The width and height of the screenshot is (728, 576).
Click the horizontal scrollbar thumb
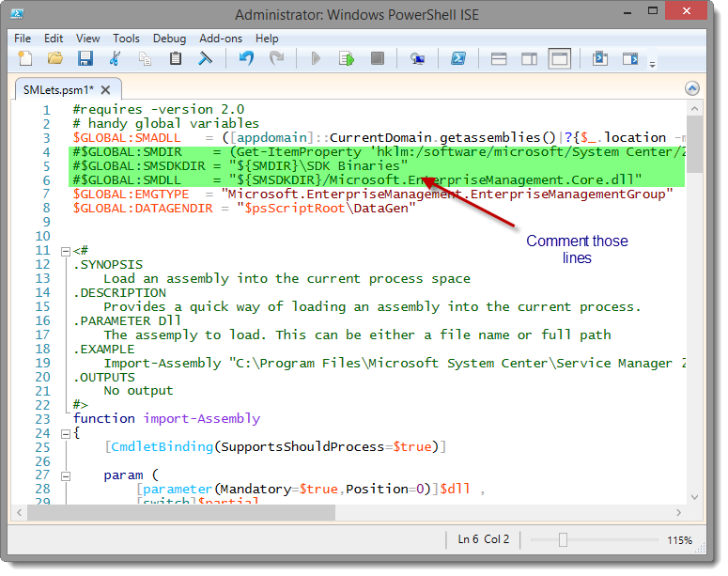point(181,513)
